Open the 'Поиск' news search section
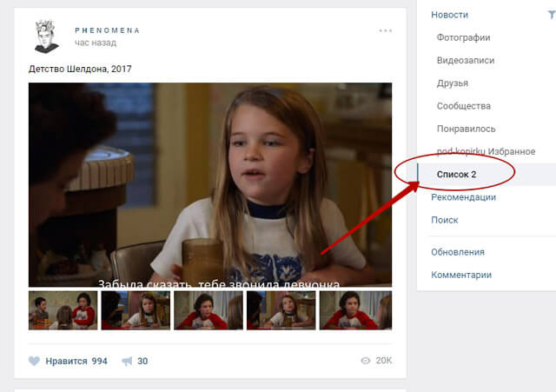This screenshot has width=556, height=392. click(445, 220)
